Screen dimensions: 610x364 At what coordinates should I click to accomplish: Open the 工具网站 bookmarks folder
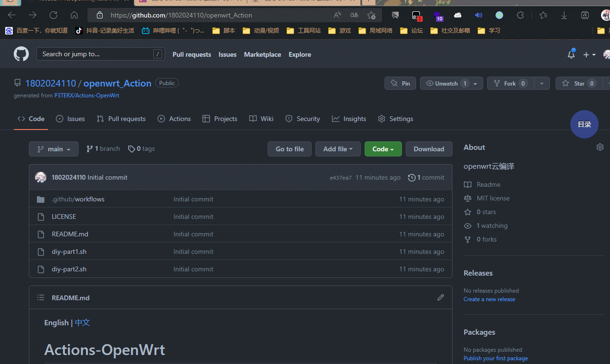click(304, 31)
